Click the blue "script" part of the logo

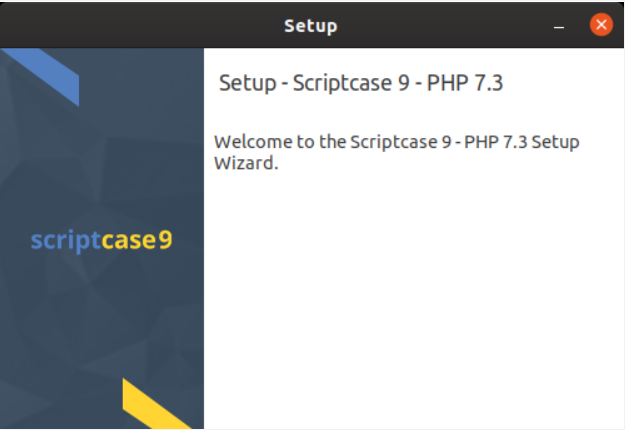65,241
